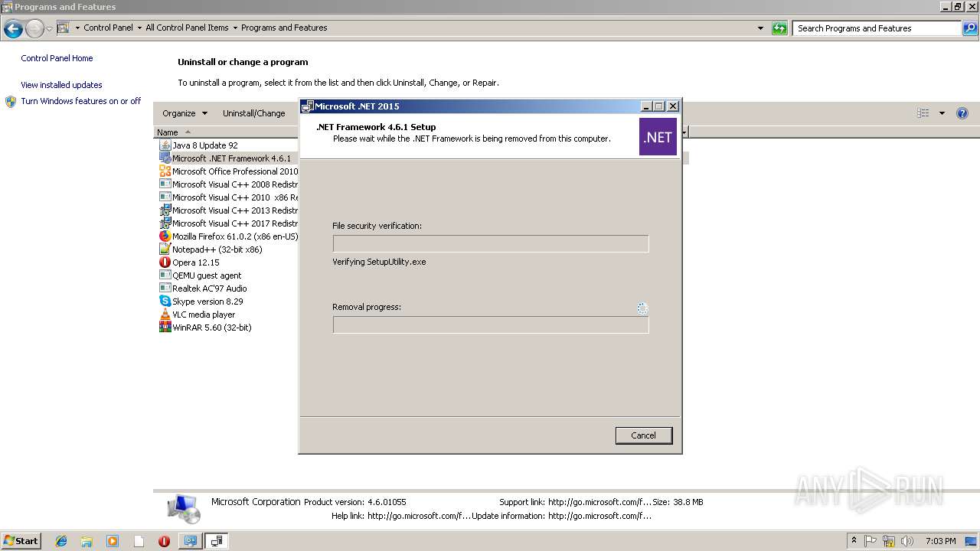The width and height of the screenshot is (980, 551).
Task: Launch Opera from the taskbar
Action: pos(164,541)
